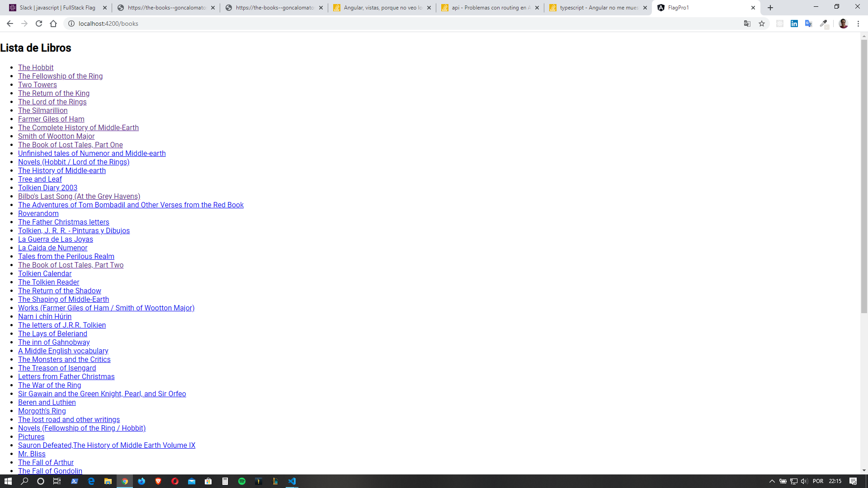This screenshot has height=488, width=868.
Task: Open The Fall of Arthur link
Action: coord(46,463)
